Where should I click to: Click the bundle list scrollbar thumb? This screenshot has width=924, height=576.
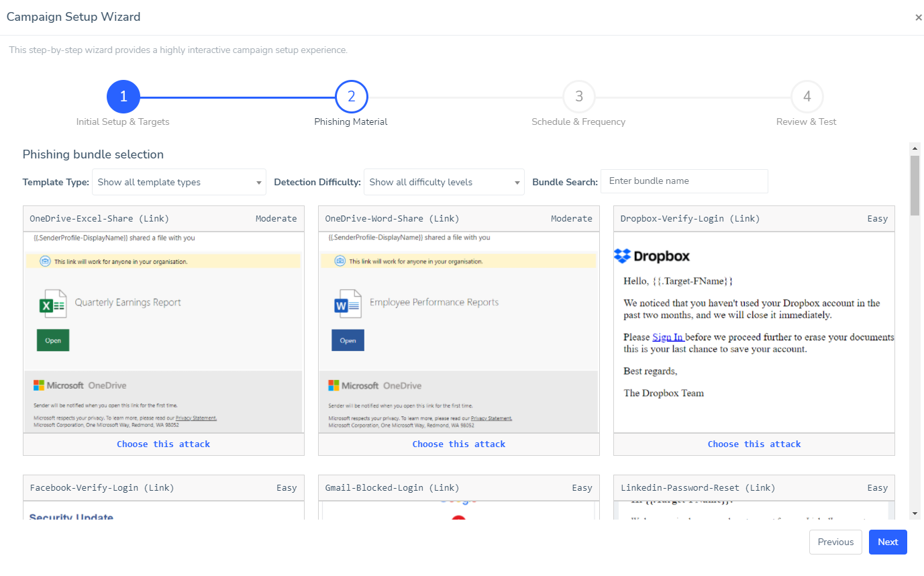tap(915, 185)
